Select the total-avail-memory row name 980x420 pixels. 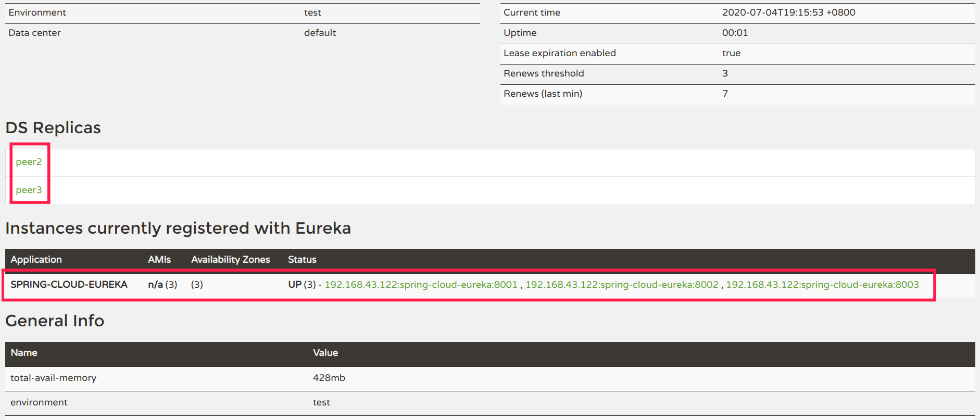tap(53, 378)
